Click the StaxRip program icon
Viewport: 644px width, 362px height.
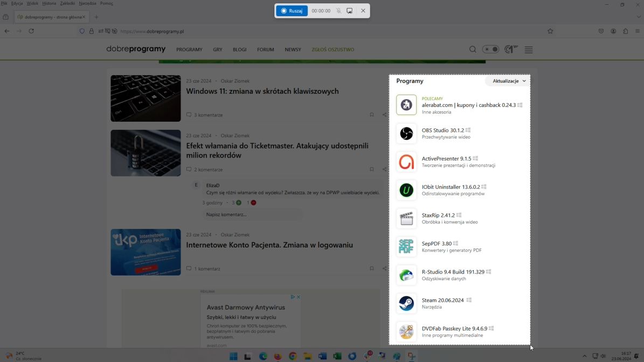(x=406, y=218)
